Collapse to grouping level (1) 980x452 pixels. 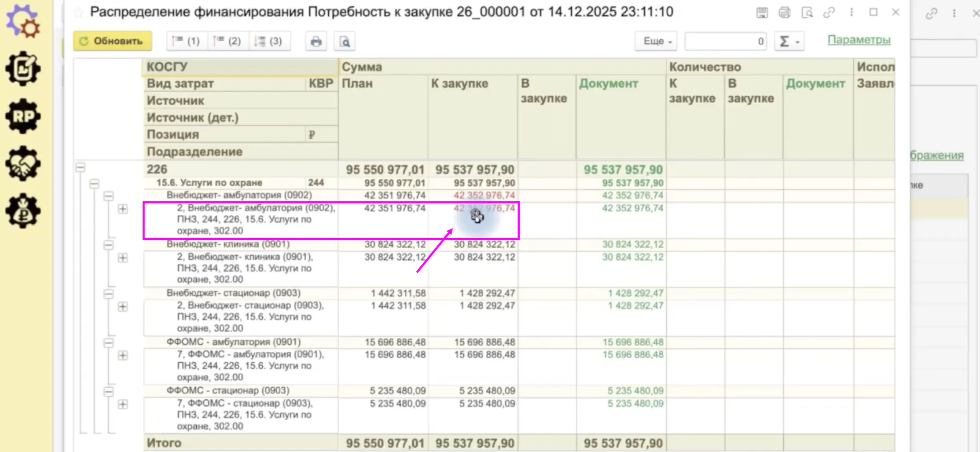pos(186,41)
